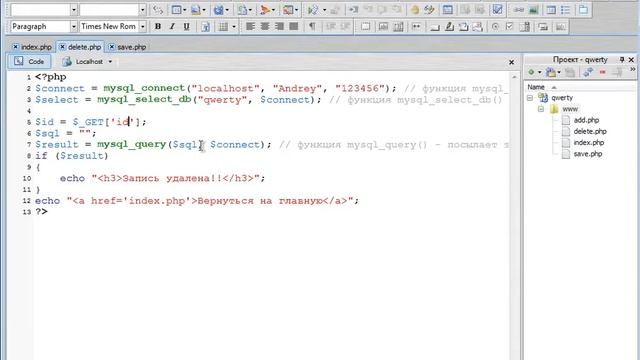Click the green image insert icon

coord(533,9)
